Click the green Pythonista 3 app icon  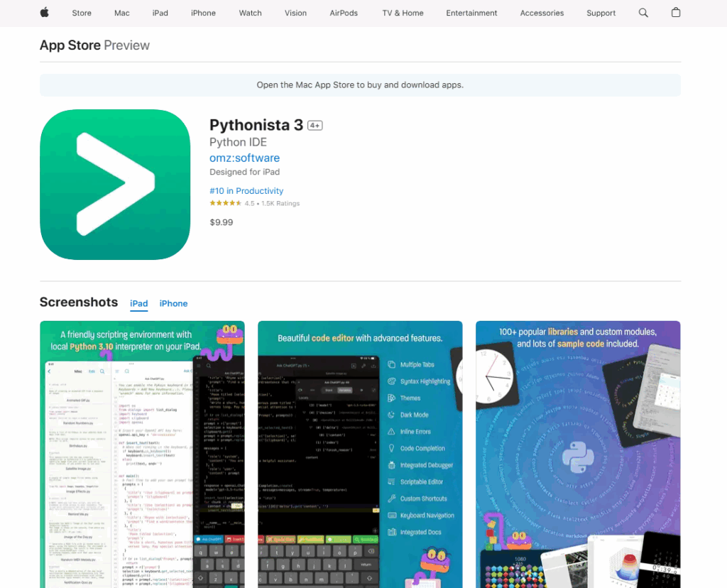pyautogui.click(x=115, y=185)
